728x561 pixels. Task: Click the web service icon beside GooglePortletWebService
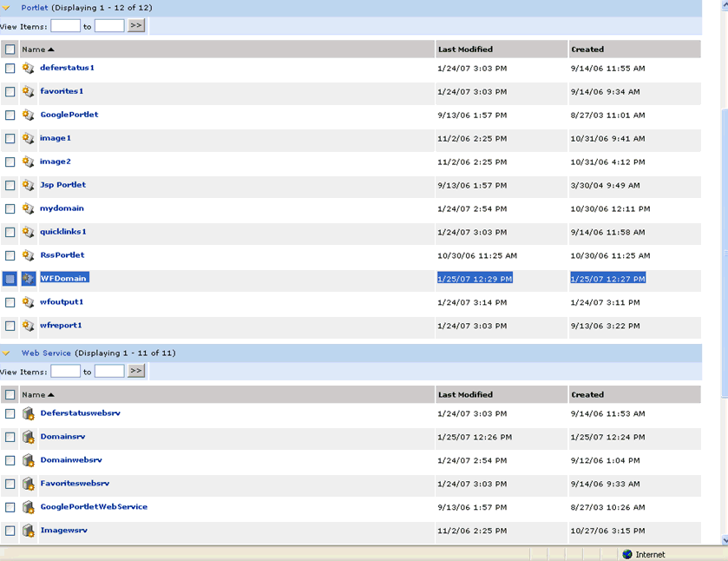[x=29, y=507]
